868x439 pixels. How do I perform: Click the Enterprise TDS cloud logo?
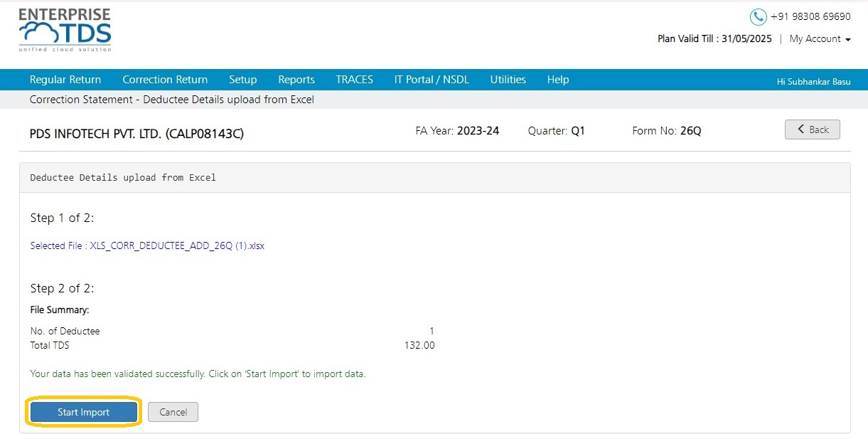pos(65,30)
